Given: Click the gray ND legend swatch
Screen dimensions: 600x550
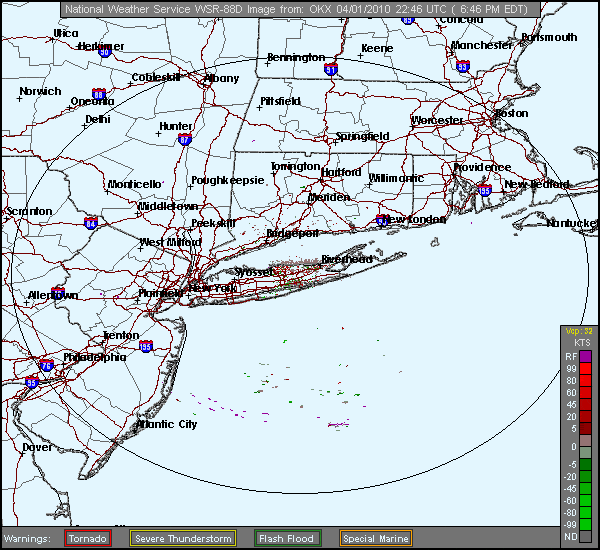Looking at the screenshot, I should click(x=585, y=536).
